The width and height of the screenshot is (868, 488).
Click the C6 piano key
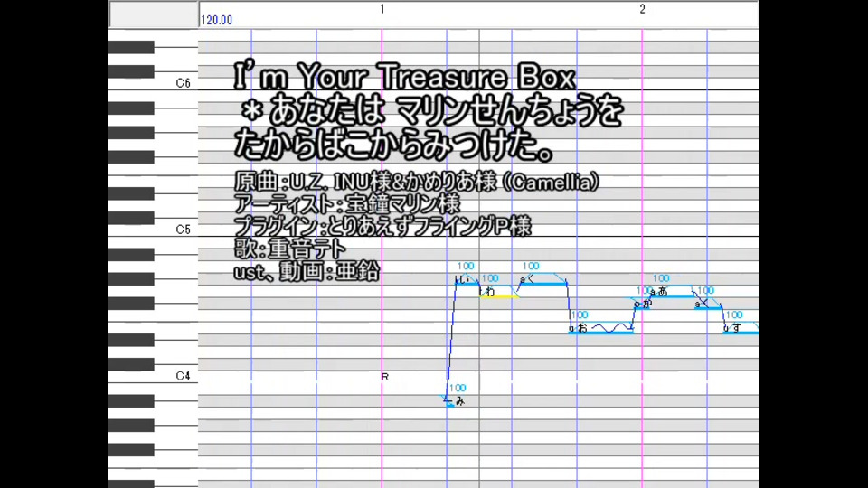(154, 83)
